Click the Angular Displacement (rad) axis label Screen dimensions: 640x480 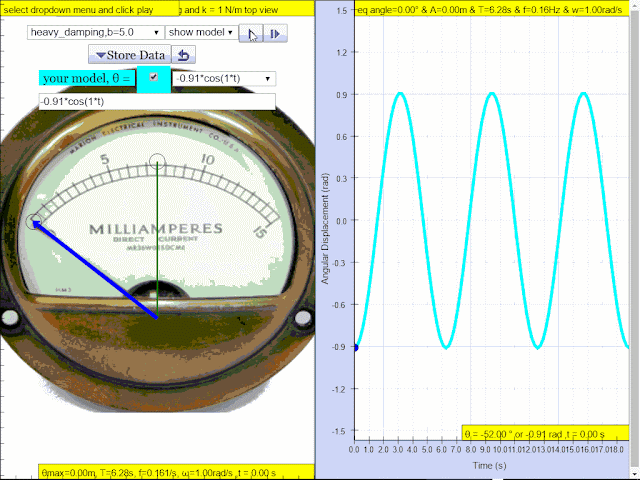pyautogui.click(x=325, y=229)
